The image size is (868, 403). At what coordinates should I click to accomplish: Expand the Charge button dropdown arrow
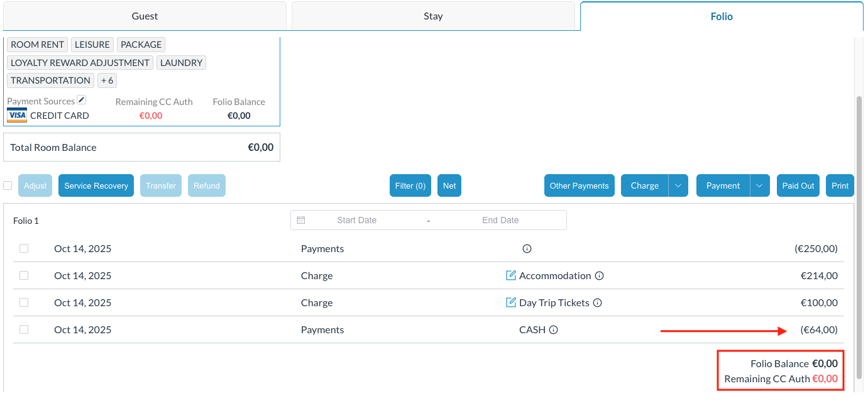(x=678, y=185)
